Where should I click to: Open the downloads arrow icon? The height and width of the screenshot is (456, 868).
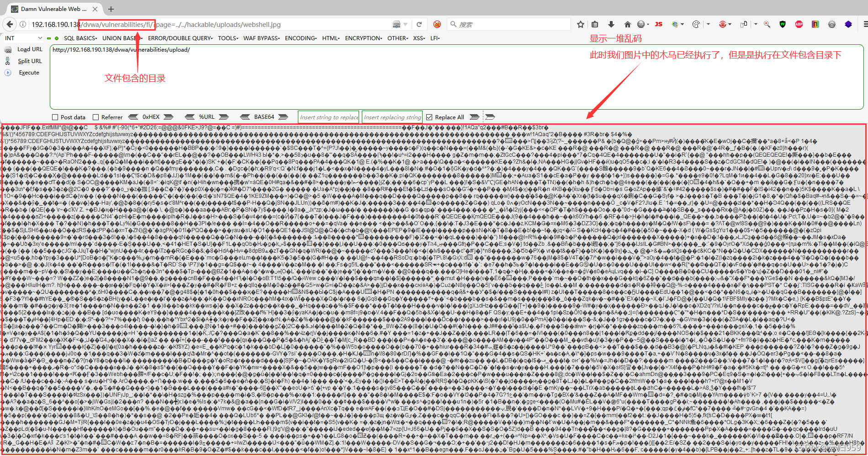coord(611,24)
